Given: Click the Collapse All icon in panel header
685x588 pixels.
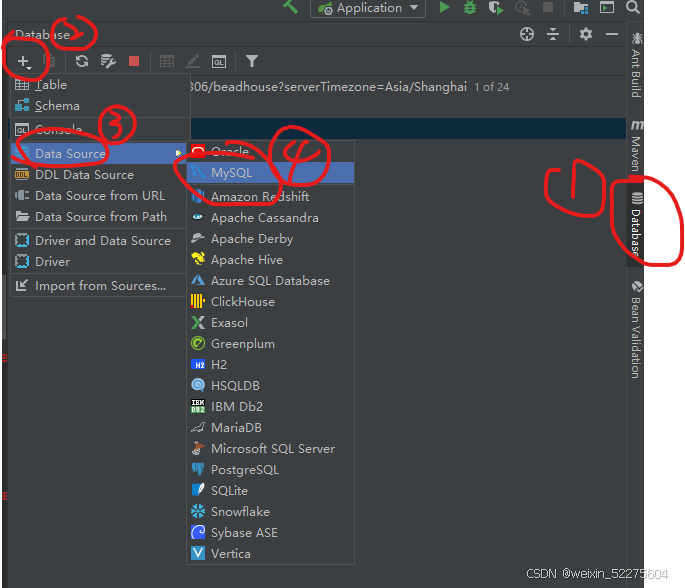Looking at the screenshot, I should (553, 34).
